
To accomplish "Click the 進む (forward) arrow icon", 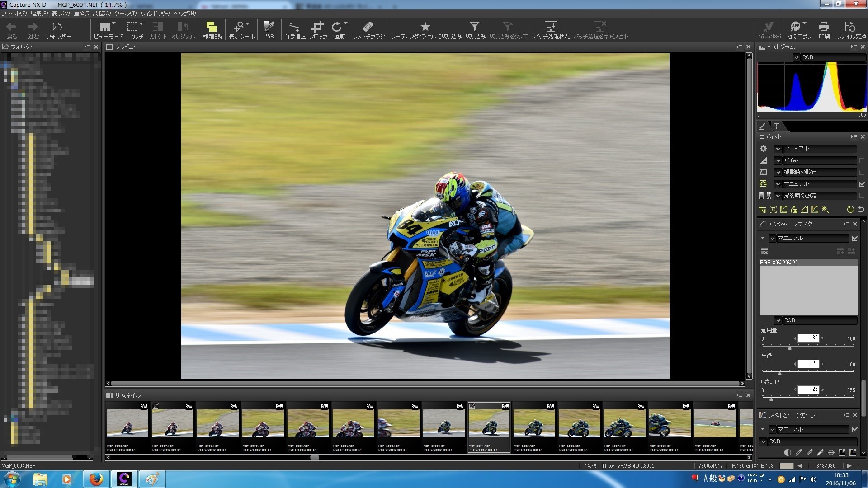I will click(33, 27).
